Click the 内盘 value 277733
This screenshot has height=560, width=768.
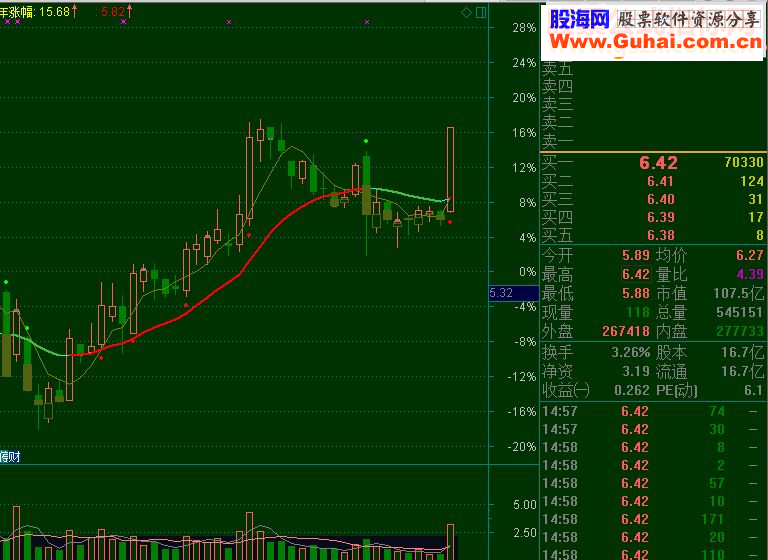(740, 331)
